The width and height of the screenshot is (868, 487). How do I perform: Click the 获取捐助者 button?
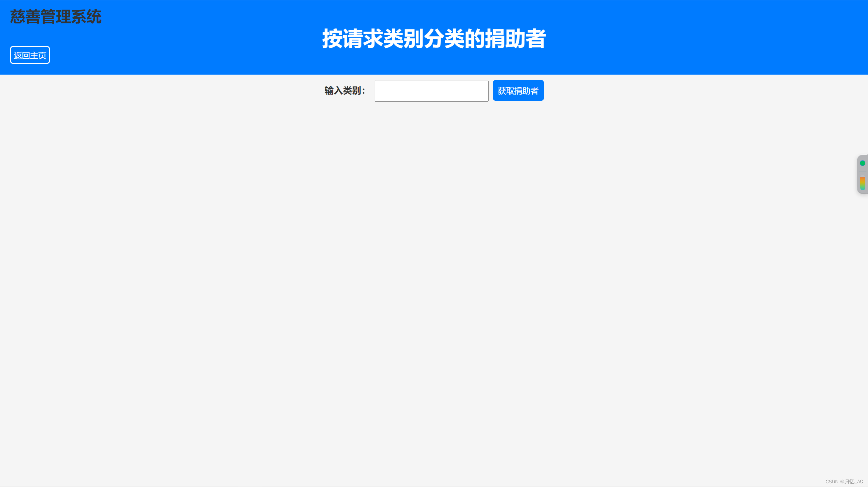[x=518, y=91]
